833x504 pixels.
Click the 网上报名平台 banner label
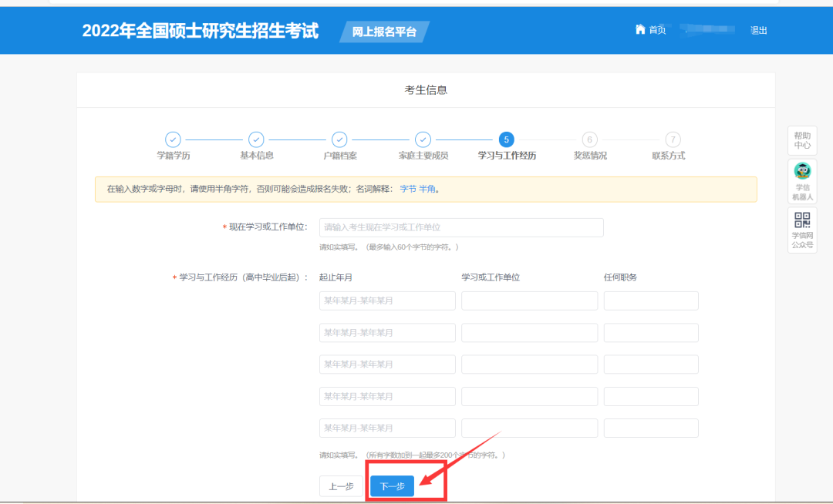click(x=385, y=32)
